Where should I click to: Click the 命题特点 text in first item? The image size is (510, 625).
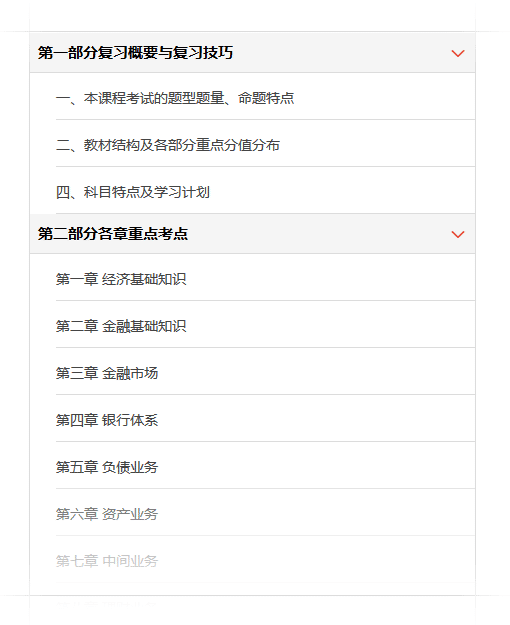click(x=266, y=98)
